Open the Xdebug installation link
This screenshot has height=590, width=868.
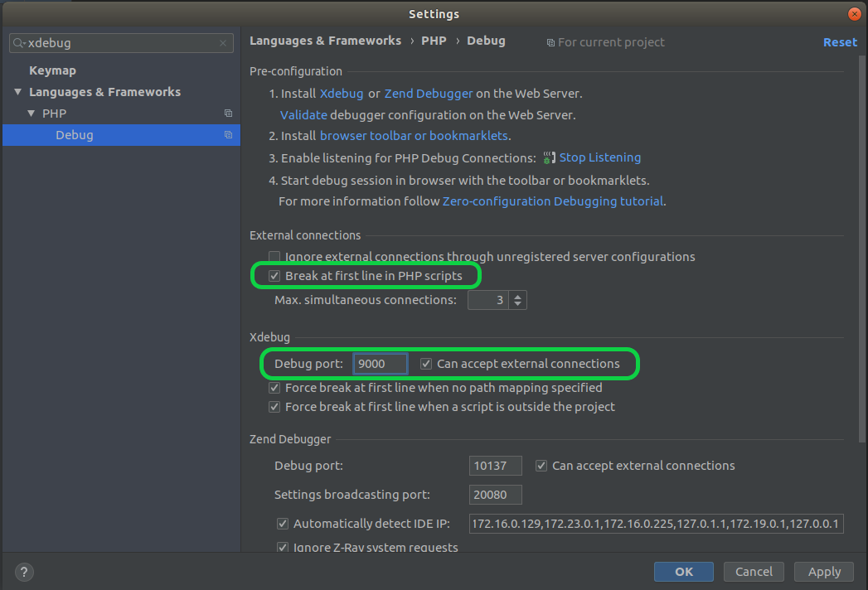pyautogui.click(x=342, y=94)
